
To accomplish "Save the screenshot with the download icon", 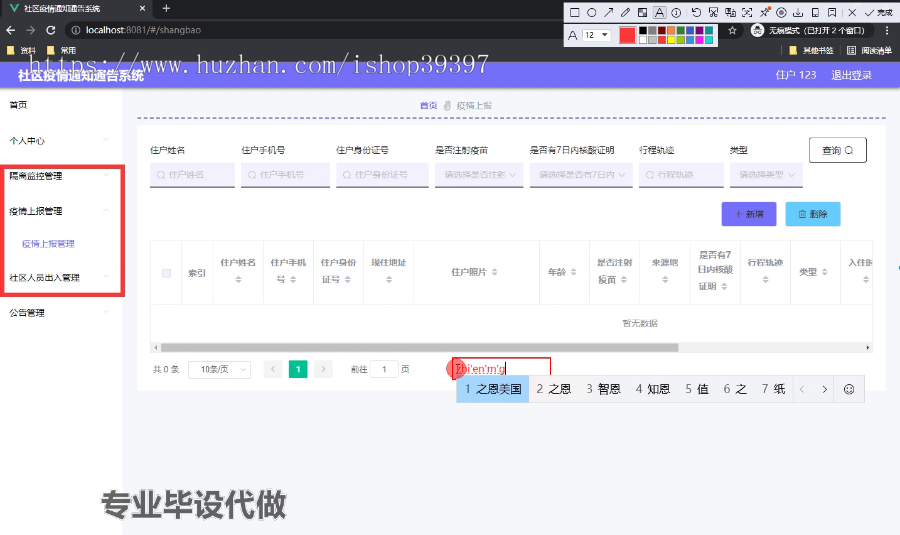I will tap(798, 12).
